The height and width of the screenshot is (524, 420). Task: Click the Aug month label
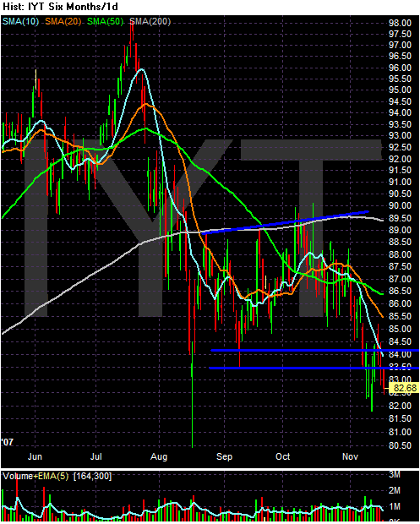coord(159,457)
